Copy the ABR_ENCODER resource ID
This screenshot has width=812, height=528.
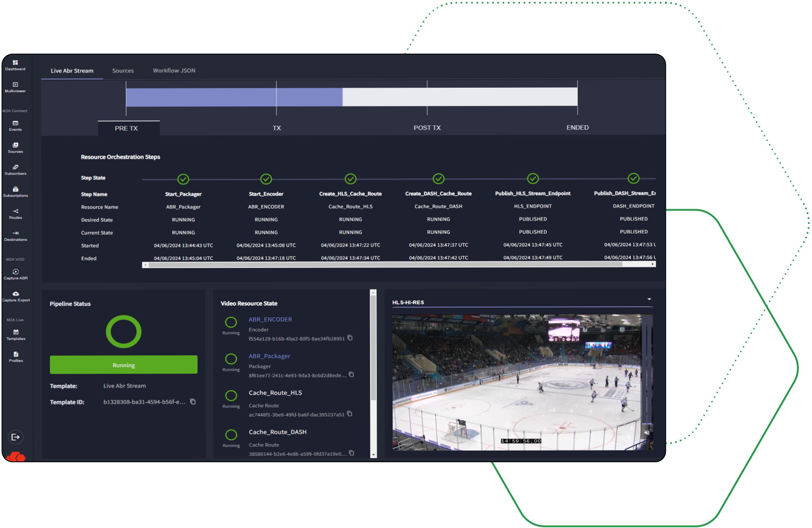350,338
